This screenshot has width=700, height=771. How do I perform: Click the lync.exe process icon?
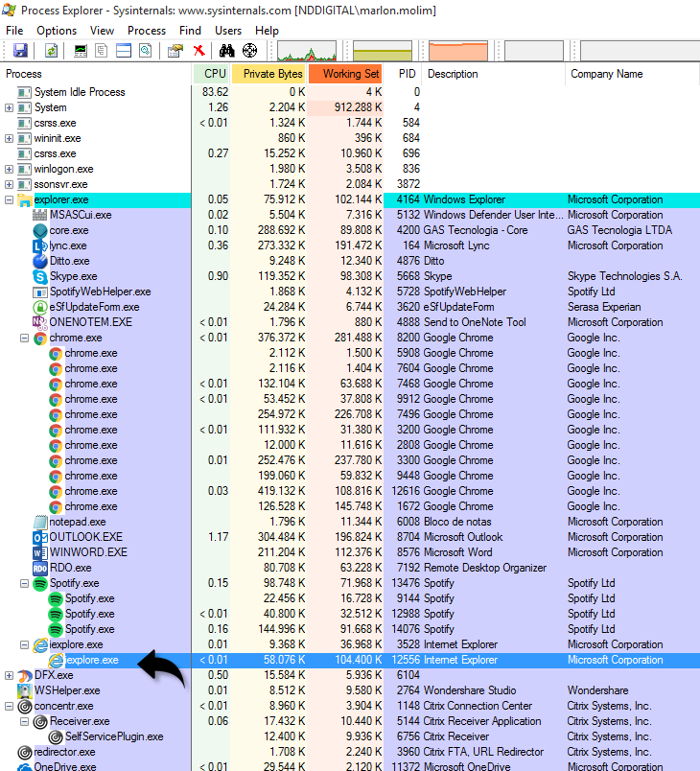pyautogui.click(x=40, y=245)
